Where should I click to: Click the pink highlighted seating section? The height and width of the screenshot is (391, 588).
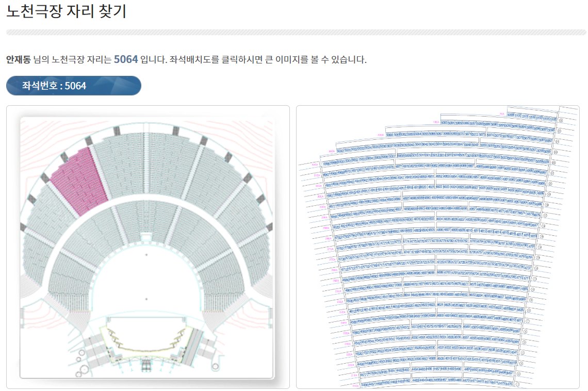77,178
